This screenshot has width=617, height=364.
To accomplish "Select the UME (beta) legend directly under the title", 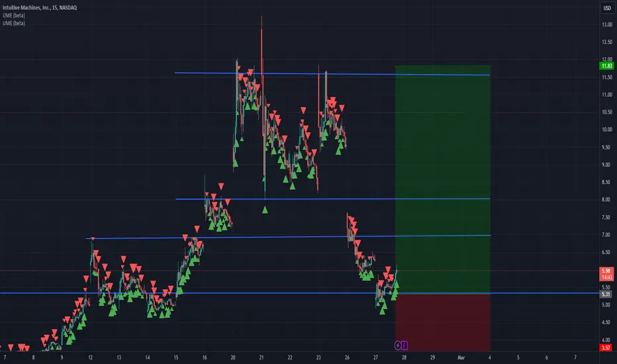I will click(x=14, y=15).
